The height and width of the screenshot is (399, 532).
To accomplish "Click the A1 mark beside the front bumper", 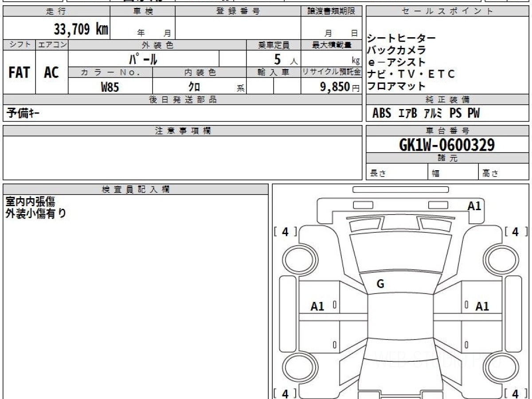I will point(474,206).
